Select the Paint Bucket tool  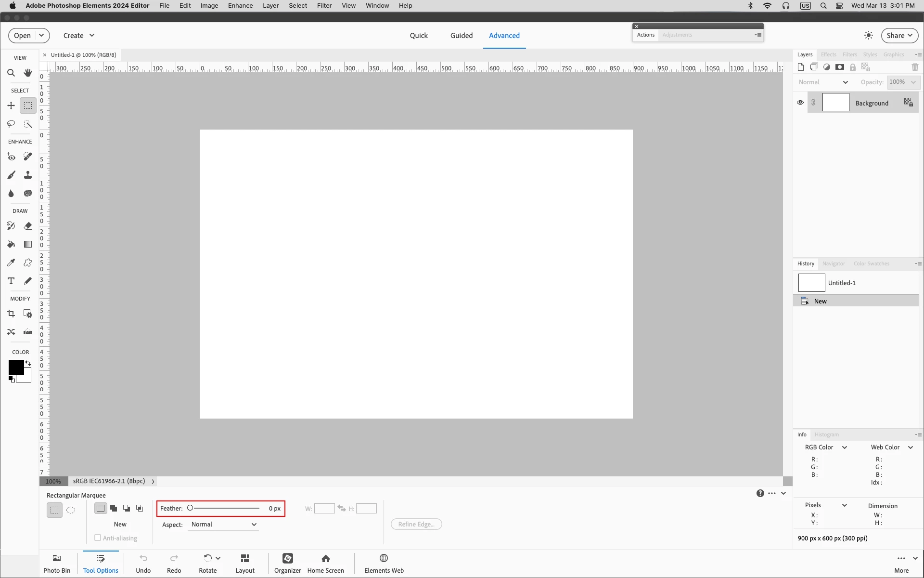11,244
